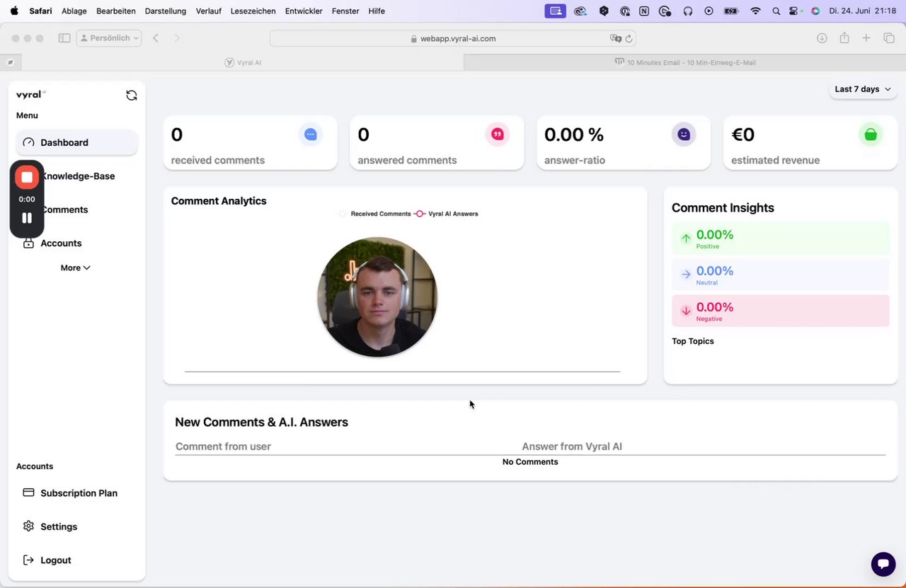
Task: Click the credit card icon next to Subscription Plan
Action: coord(28,492)
